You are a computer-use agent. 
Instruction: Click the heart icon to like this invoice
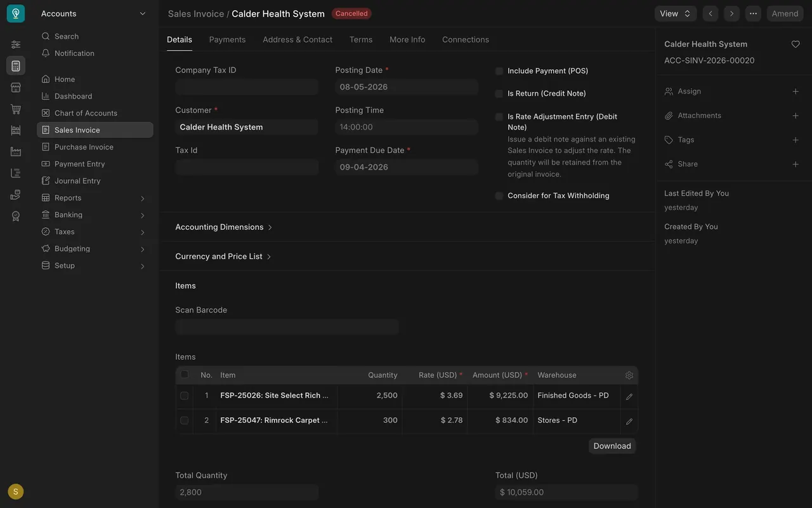click(796, 44)
